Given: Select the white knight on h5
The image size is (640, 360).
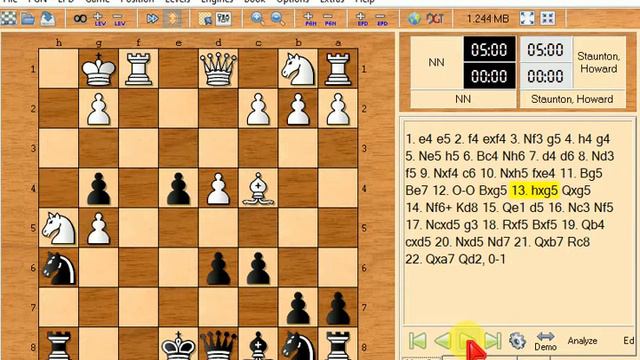Looking at the screenshot, I should pyautogui.click(x=59, y=228).
